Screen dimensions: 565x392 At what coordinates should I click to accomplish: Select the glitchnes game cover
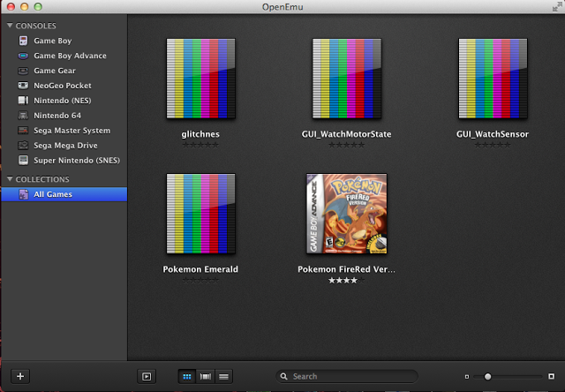[x=200, y=79]
